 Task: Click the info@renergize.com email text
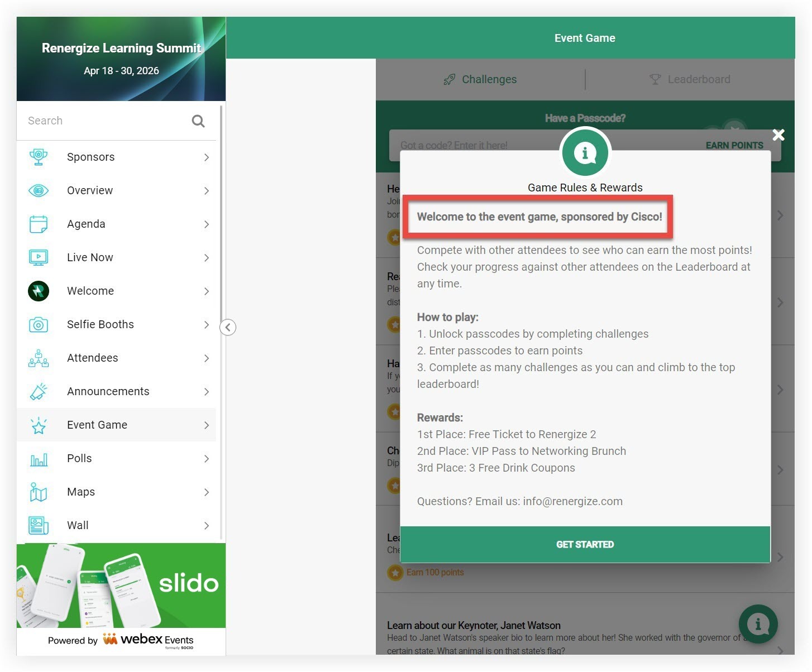click(572, 501)
